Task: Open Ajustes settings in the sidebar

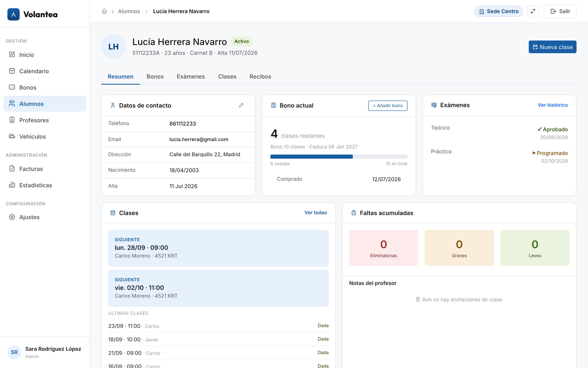Action: point(45,217)
